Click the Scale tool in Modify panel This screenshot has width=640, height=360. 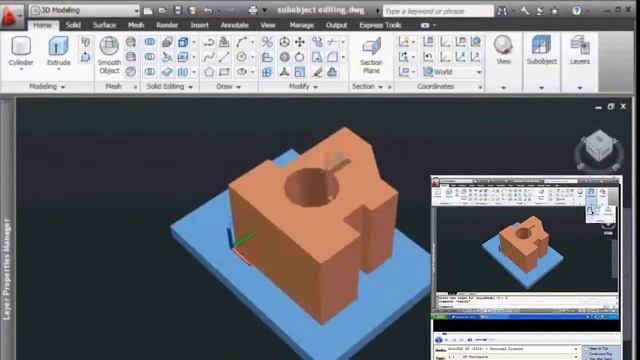click(300, 72)
